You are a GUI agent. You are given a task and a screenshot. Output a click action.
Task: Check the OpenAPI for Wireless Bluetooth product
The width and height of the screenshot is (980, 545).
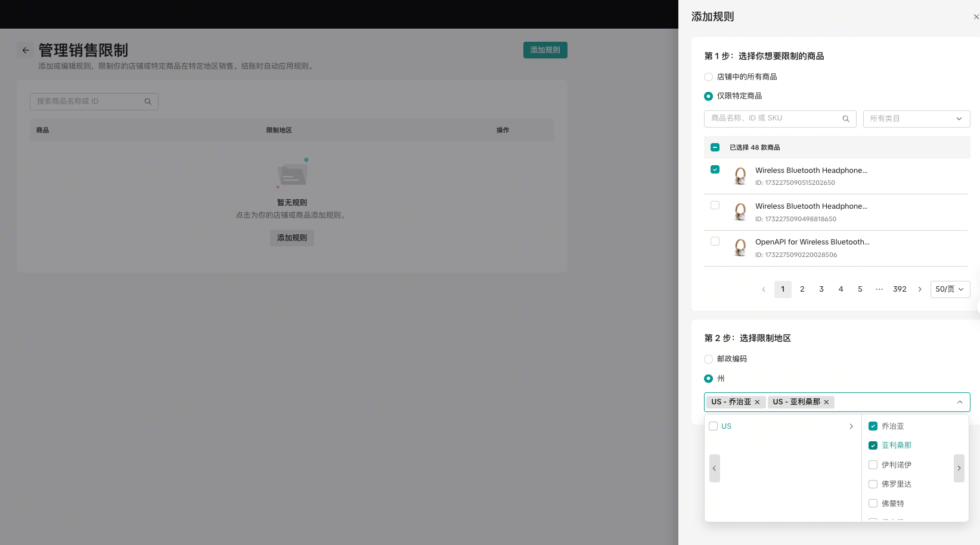coord(715,241)
